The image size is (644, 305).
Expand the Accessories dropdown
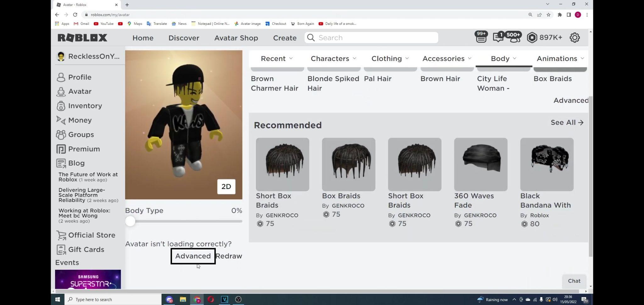(x=447, y=58)
